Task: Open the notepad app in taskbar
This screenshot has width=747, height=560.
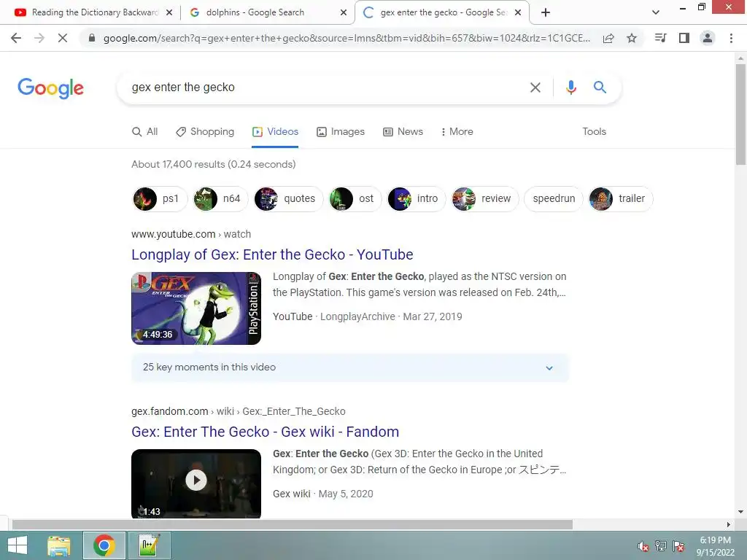Action: pyautogui.click(x=149, y=545)
